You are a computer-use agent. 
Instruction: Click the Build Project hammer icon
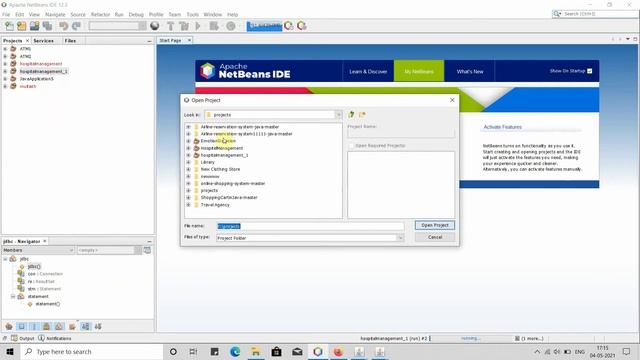pyautogui.click(x=171, y=26)
